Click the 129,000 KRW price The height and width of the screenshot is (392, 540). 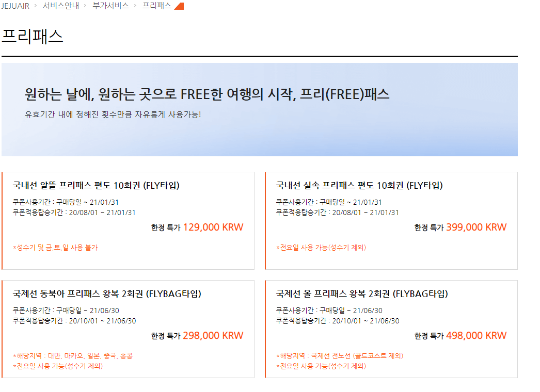pos(213,227)
